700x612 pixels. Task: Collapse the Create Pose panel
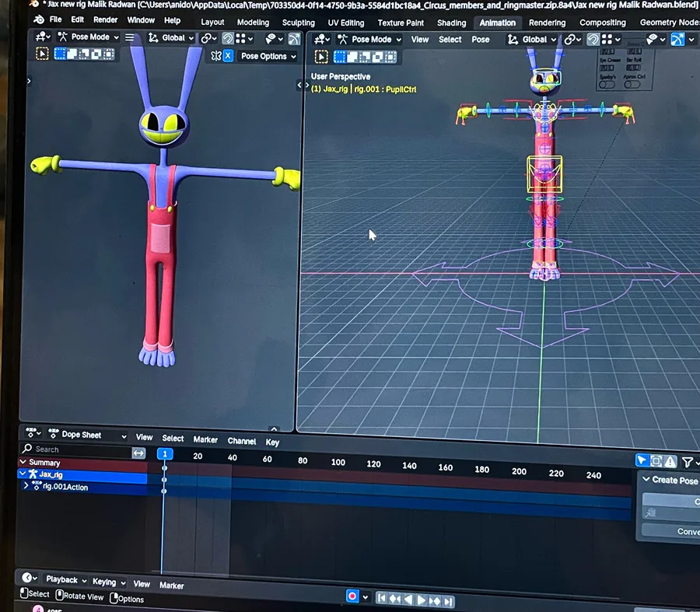click(x=646, y=479)
